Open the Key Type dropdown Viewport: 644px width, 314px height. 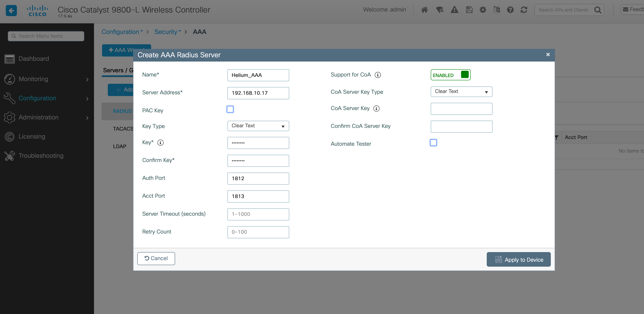tap(258, 126)
